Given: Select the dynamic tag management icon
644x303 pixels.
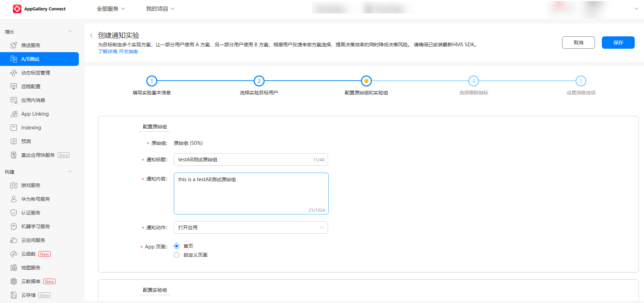Looking at the screenshot, I should [14, 73].
